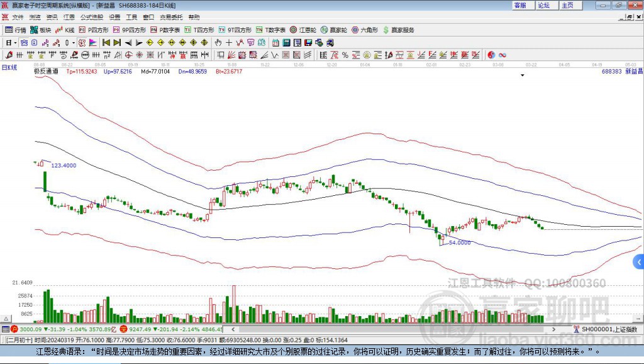Viewport: 644px width, 364px height.
Task: Click the horizontal scrollbar right arrow
Action: (x=553, y=329)
